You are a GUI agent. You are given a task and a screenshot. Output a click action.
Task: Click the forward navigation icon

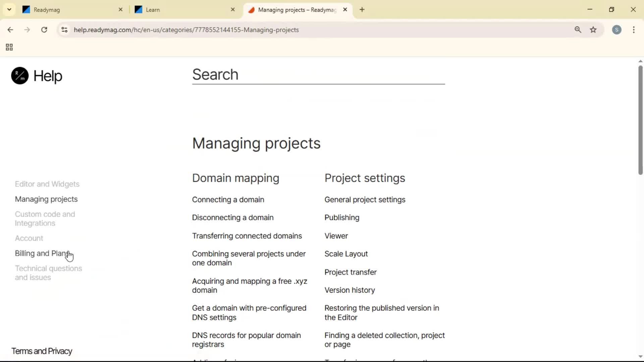pos(27,29)
